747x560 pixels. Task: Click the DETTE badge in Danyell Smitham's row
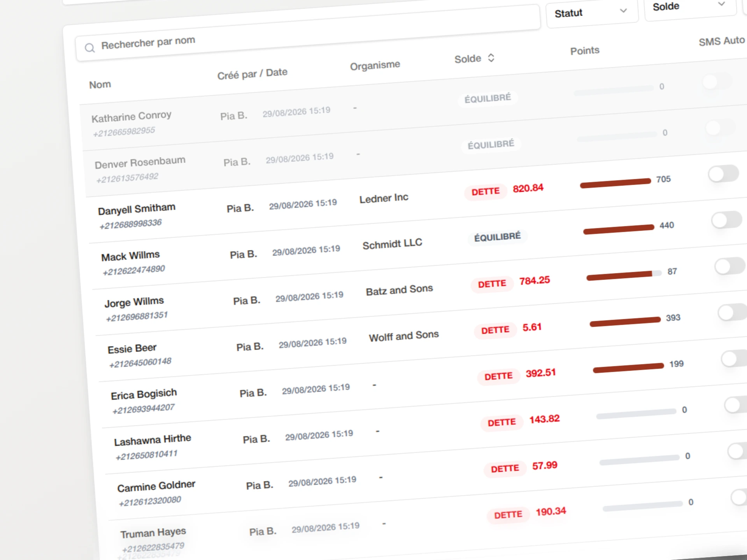pyautogui.click(x=486, y=192)
